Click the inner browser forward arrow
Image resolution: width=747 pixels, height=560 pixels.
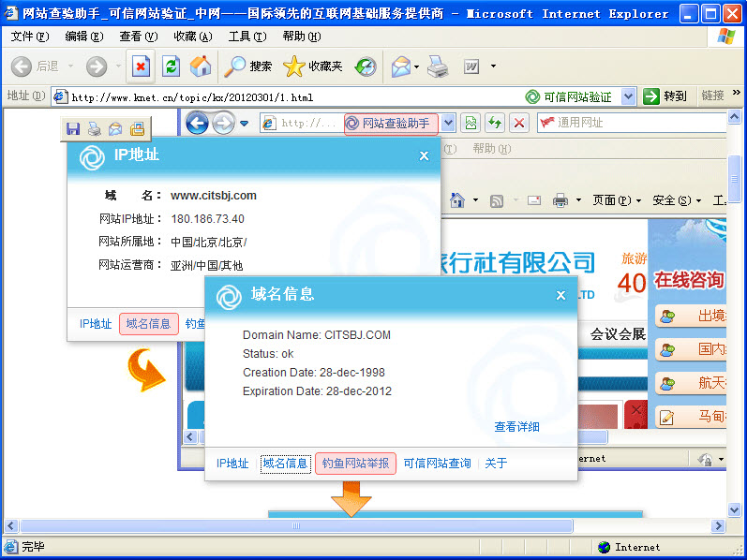click(x=223, y=124)
